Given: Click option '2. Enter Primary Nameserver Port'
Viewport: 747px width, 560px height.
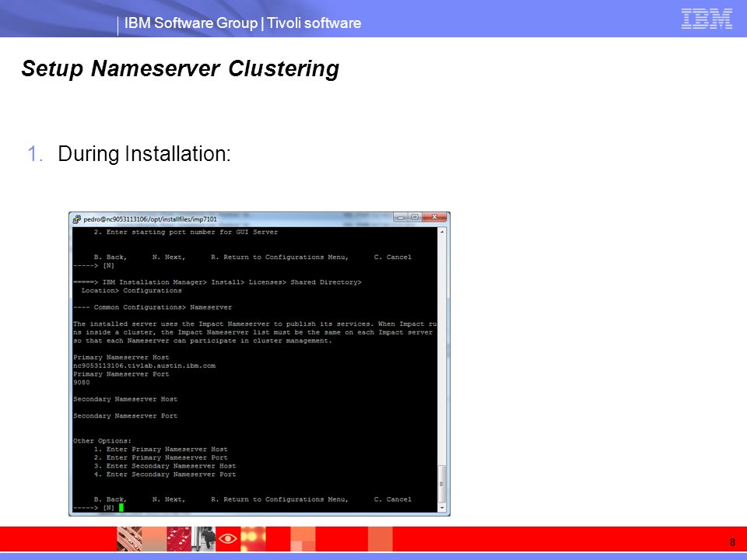Looking at the screenshot, I should point(160,457).
